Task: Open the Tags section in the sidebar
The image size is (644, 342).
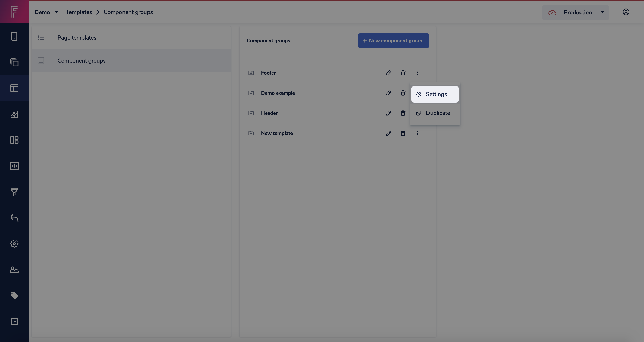Action: click(14, 295)
